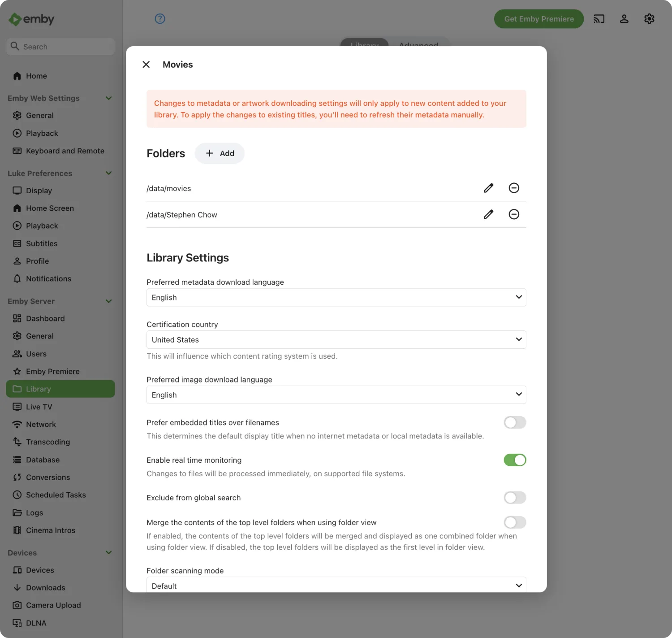This screenshot has height=638, width=672.
Task: Open Folder scanning mode dropdown
Action: pyautogui.click(x=336, y=585)
